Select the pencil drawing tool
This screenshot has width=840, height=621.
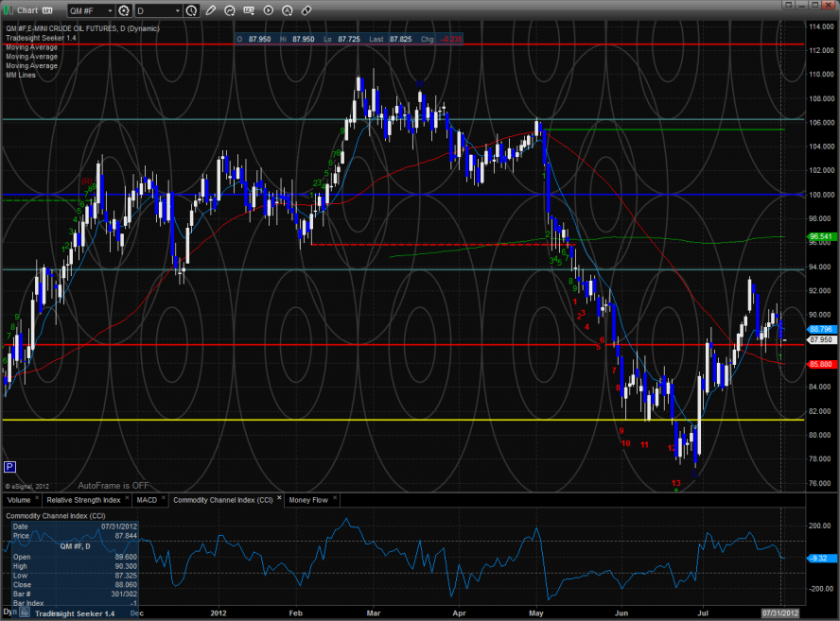pyautogui.click(x=211, y=10)
